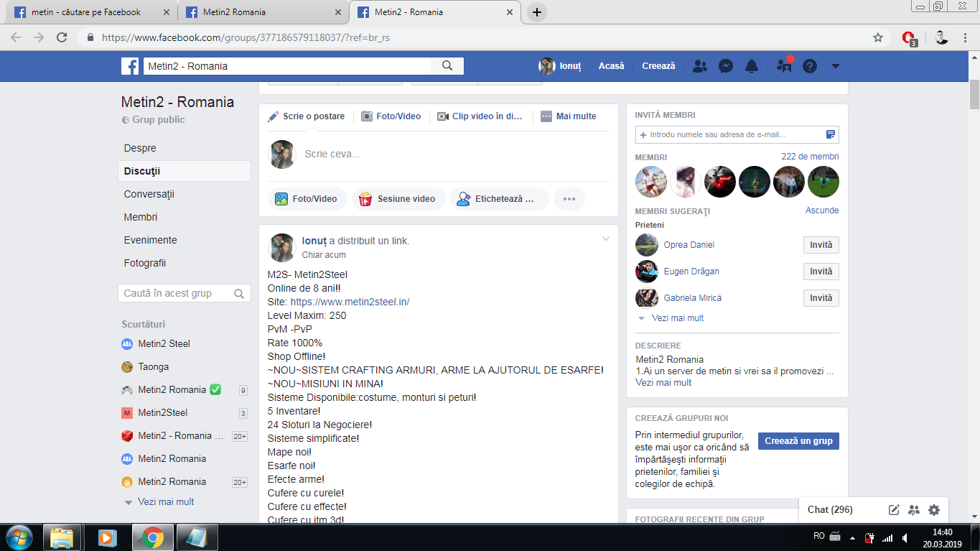Open Metin2 Steel shortcut
980x551 pixels.
[164, 343]
